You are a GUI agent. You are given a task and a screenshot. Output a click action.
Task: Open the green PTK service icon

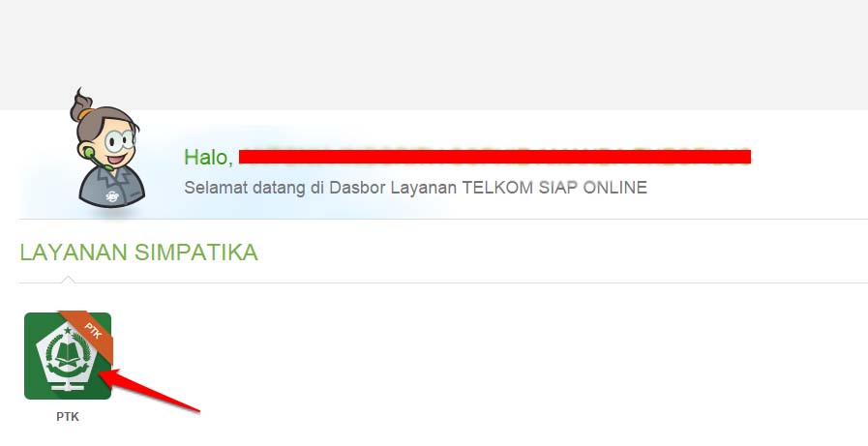pos(68,356)
